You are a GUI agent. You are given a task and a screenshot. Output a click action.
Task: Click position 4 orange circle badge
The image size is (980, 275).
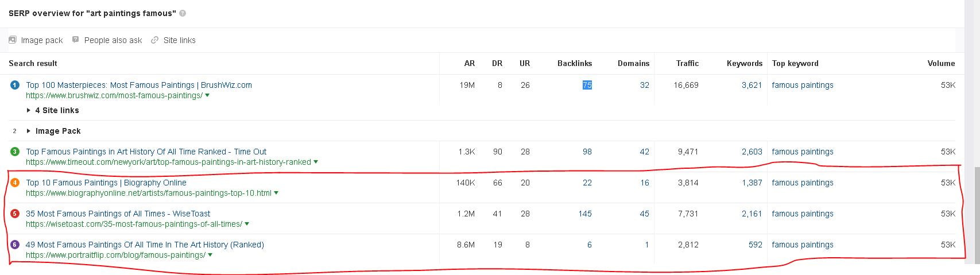tap(15, 183)
